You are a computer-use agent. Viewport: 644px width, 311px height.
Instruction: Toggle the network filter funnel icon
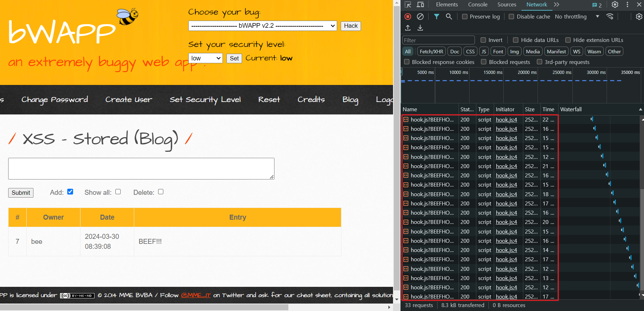point(436,16)
